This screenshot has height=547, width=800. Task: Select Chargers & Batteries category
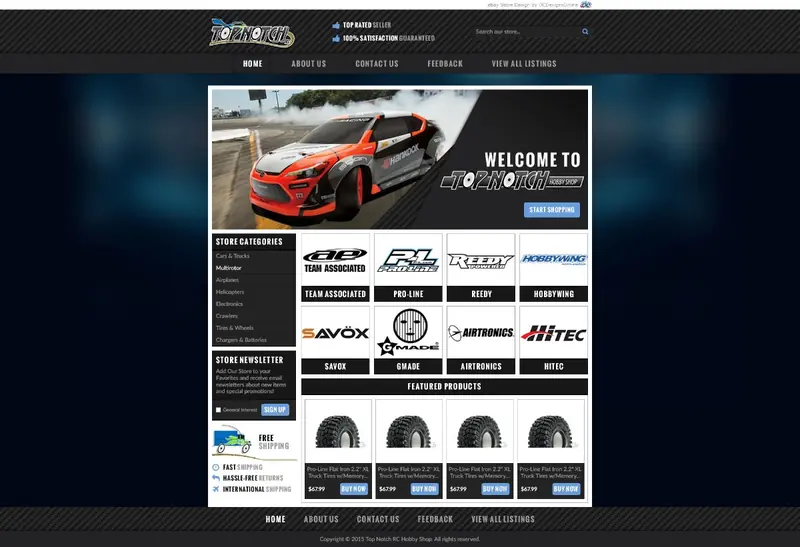(x=241, y=340)
